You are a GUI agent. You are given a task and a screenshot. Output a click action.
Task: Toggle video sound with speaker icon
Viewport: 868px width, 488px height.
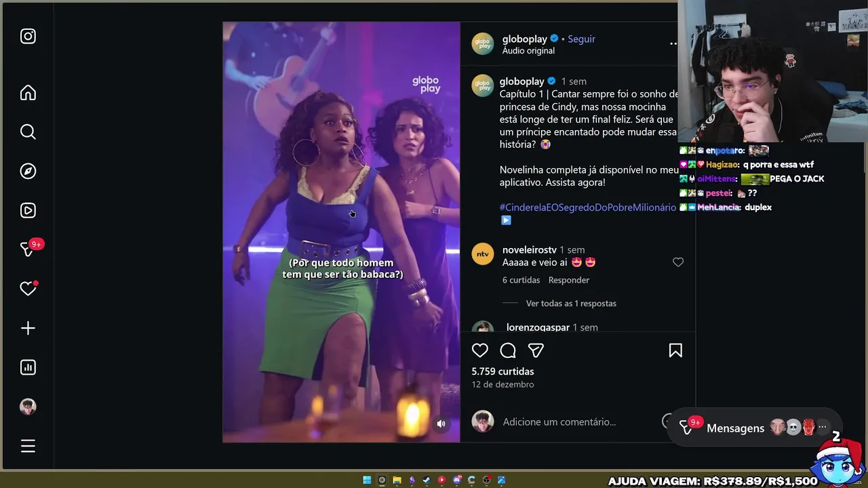pos(441,424)
